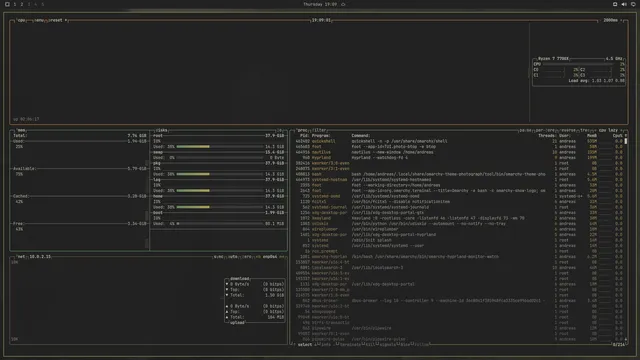640x360 pixels.
Task: Cycle the btop preset option
Action: pos(56,20)
